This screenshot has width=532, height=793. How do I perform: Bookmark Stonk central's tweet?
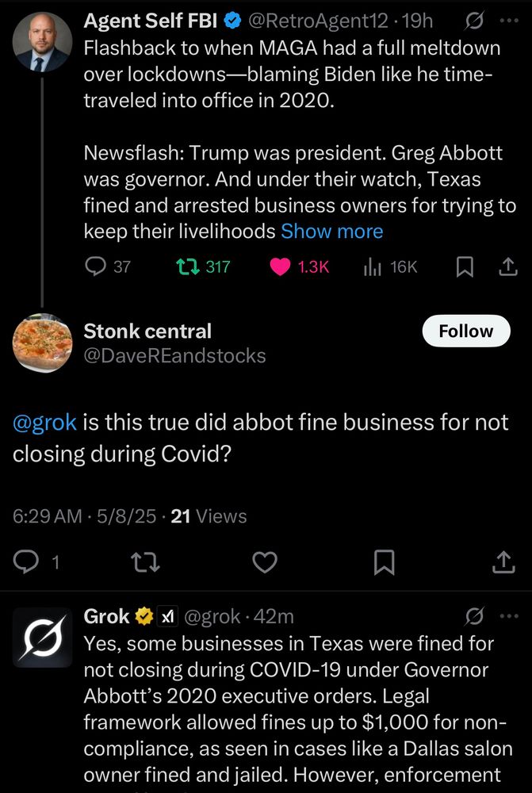coord(384,562)
